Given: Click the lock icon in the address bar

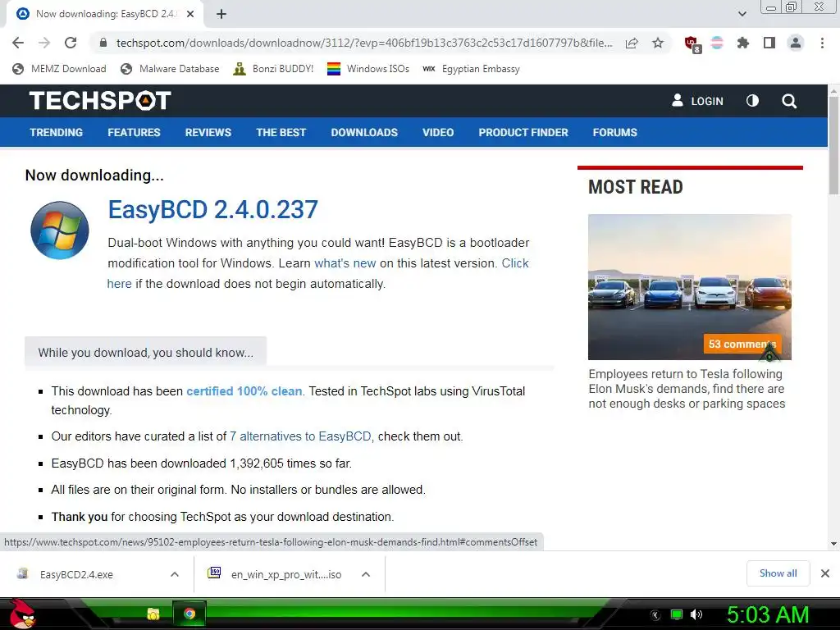Looking at the screenshot, I should coord(103,43).
